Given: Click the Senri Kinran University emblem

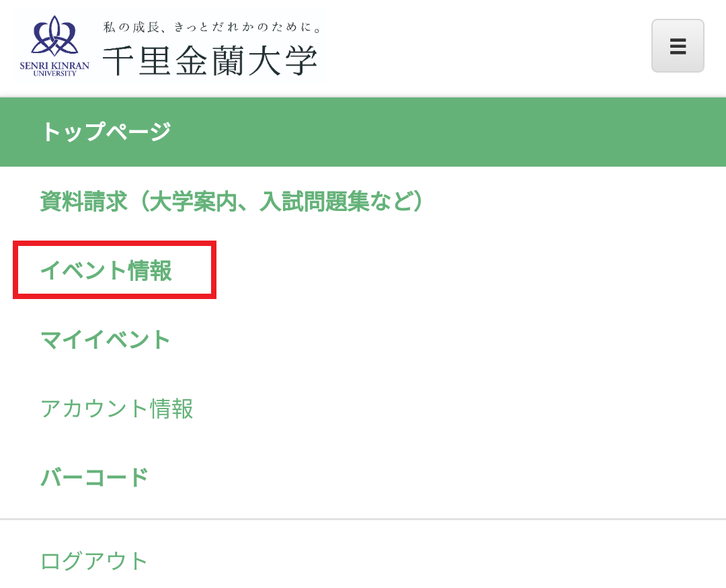Looking at the screenshot, I should [54, 36].
